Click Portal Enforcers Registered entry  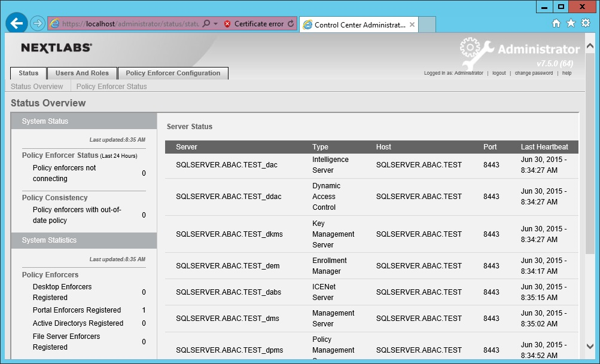click(77, 310)
